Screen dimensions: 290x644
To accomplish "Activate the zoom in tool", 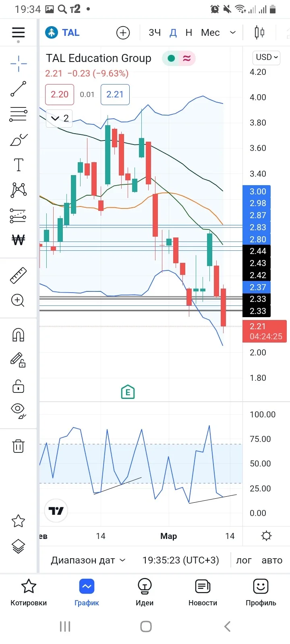I will (18, 300).
